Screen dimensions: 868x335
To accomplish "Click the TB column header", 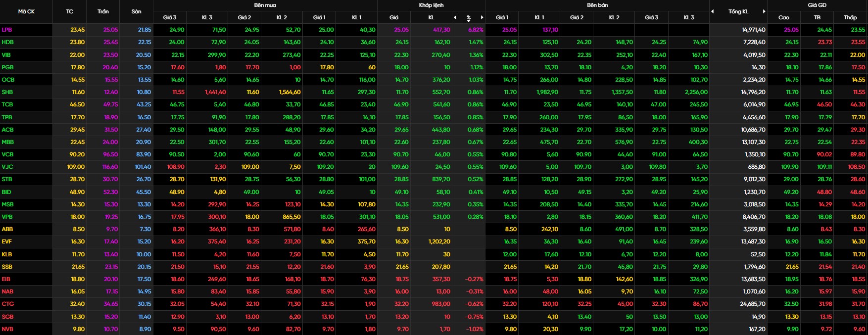I will click(817, 17).
